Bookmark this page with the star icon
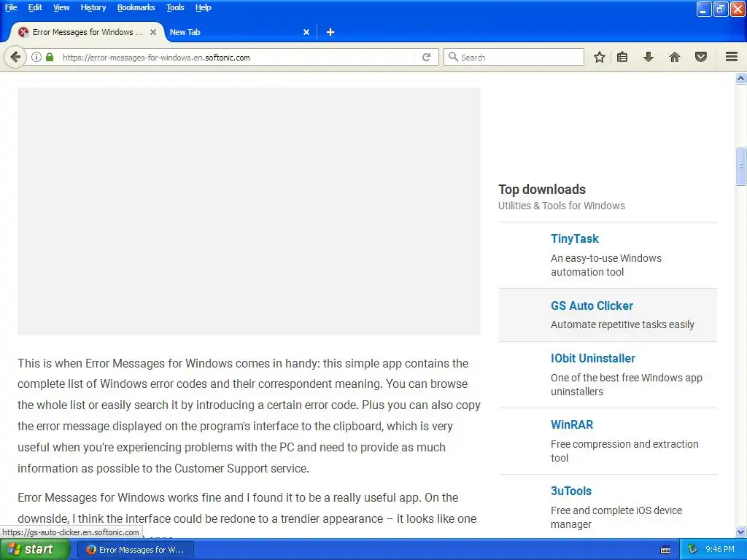Viewport: 747px width, 560px height. tap(600, 57)
